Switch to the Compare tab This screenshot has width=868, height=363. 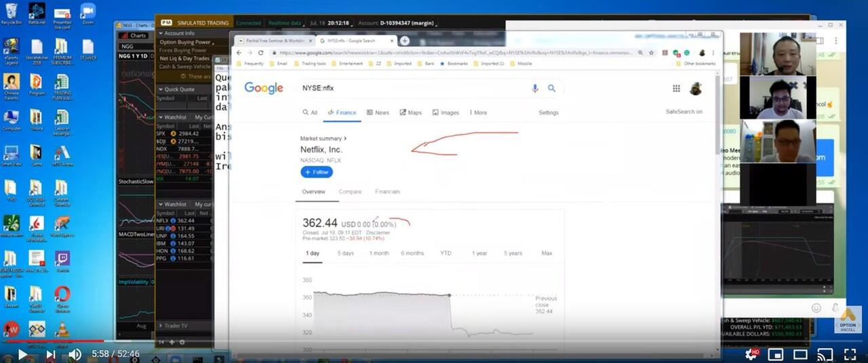[350, 192]
